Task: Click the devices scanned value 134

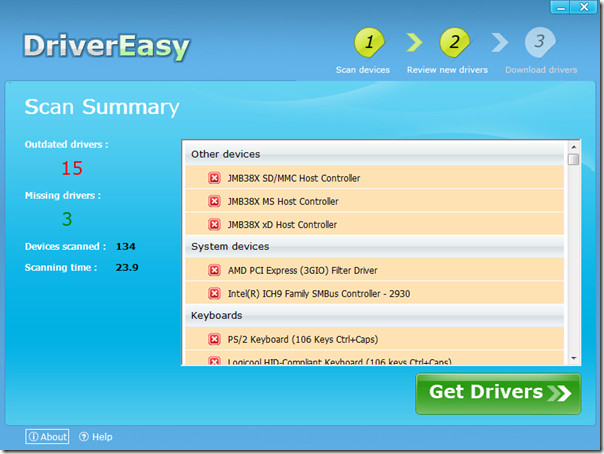Action: pyautogui.click(x=126, y=246)
